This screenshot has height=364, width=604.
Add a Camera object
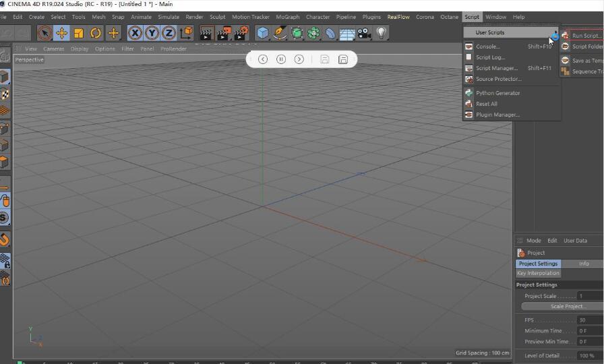364,34
